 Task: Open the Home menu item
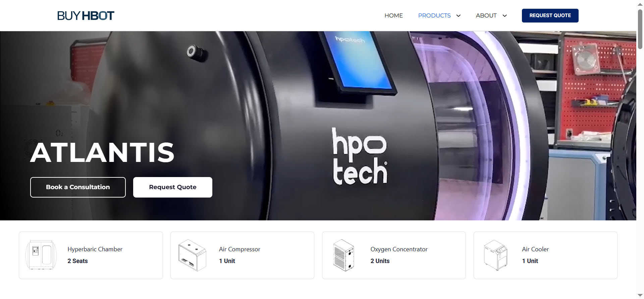(x=393, y=15)
